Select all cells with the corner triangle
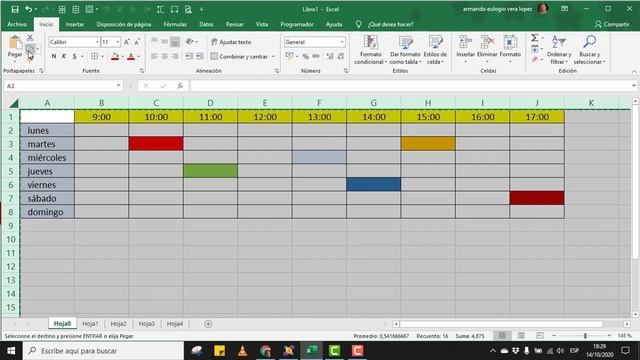640x360 pixels. pos(13,103)
